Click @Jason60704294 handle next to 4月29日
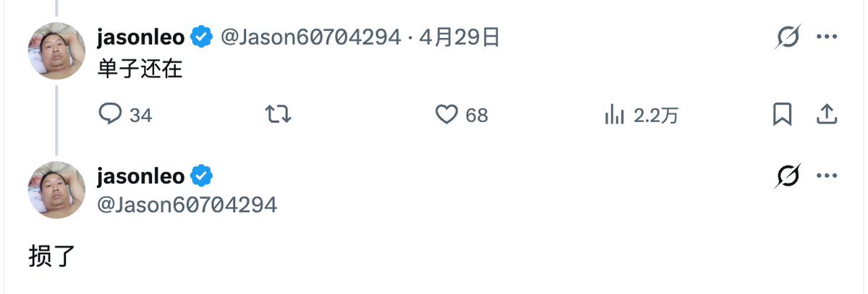 click(310, 37)
